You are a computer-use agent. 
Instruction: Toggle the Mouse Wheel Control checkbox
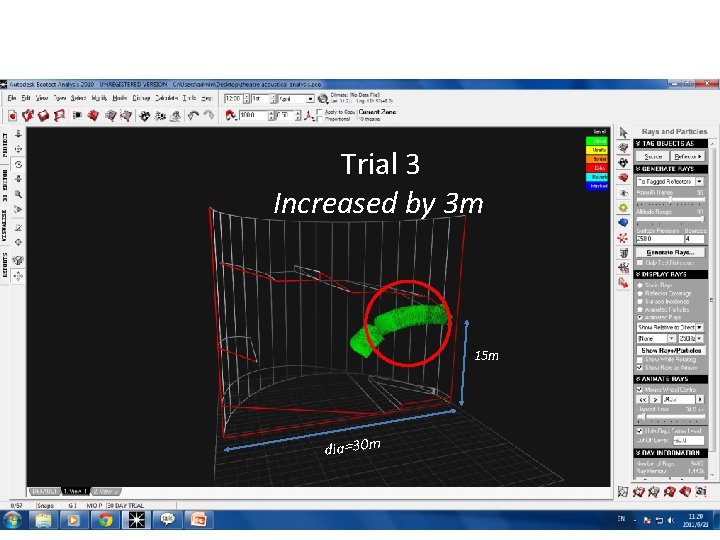point(640,389)
